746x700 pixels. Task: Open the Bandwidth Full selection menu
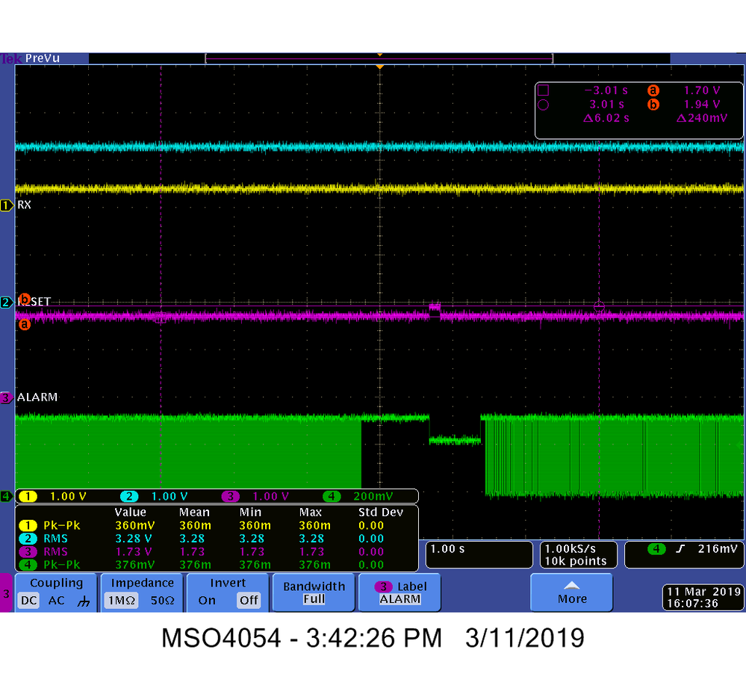coord(313,592)
